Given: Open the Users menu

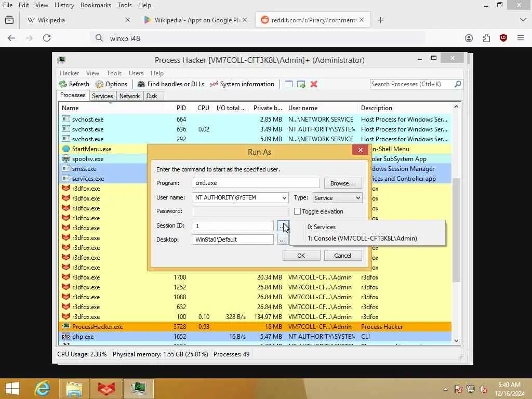Looking at the screenshot, I should click(x=136, y=73).
